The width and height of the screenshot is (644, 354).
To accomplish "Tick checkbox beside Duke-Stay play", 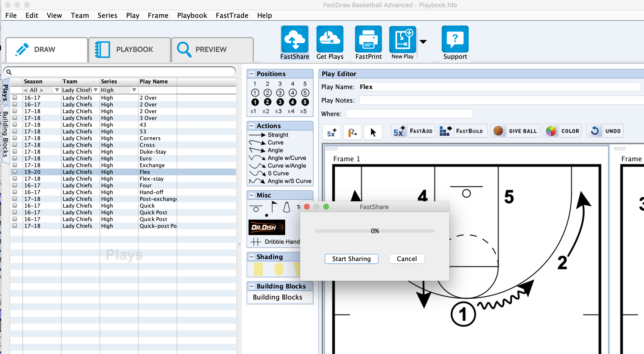I will point(15,151).
